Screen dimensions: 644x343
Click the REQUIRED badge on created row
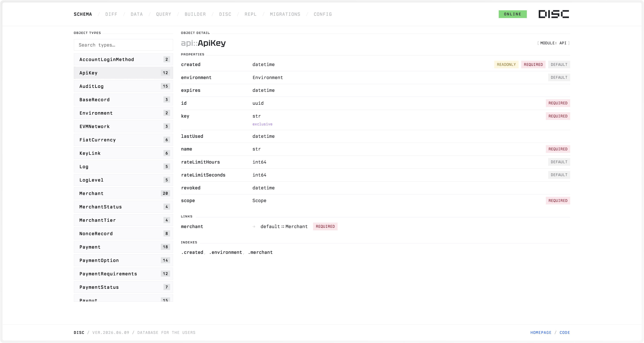click(533, 64)
